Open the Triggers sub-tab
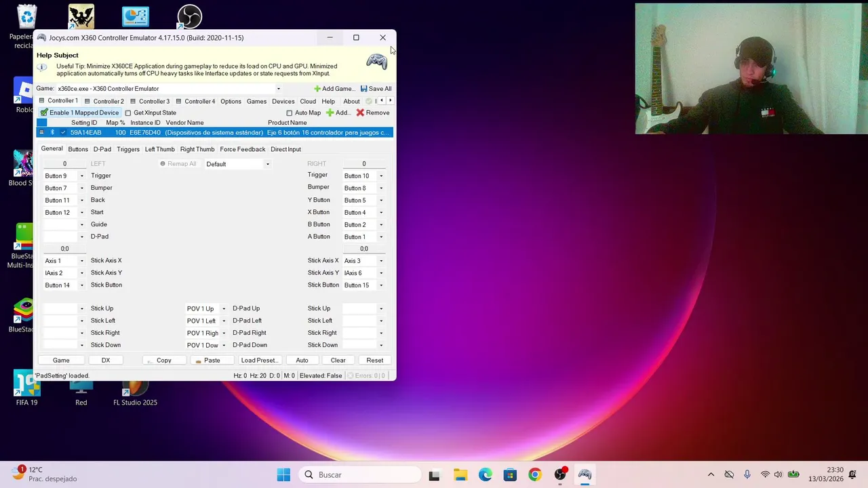This screenshot has width=868, height=488. pos(127,149)
